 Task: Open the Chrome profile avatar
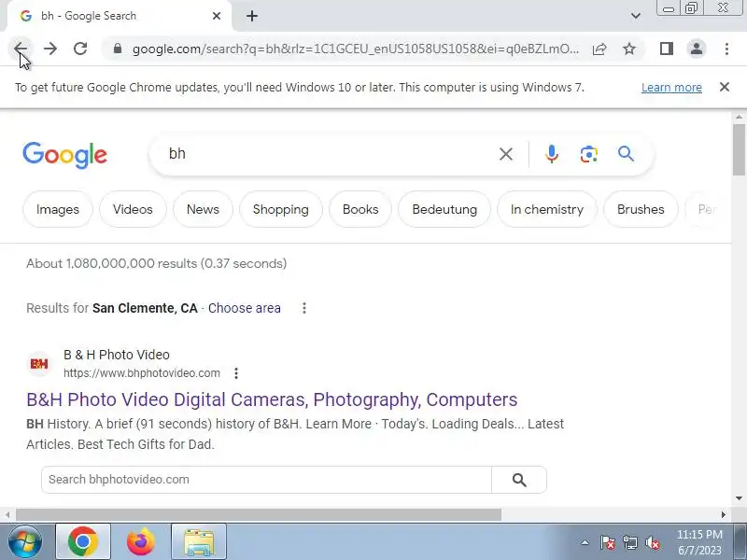click(x=697, y=49)
